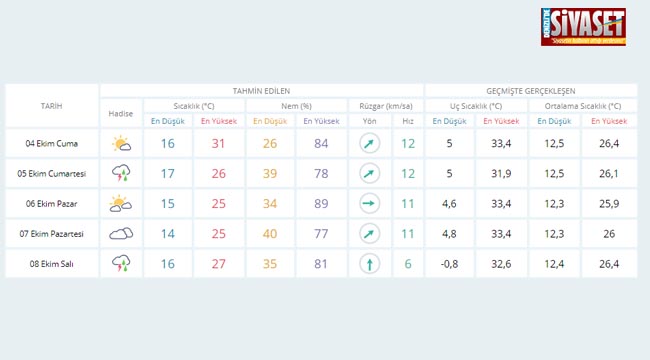The width and height of the screenshot is (650, 360).
Task: Click the thunderstorm icon for 05 Ekim Cumartesi
Action: click(x=121, y=173)
